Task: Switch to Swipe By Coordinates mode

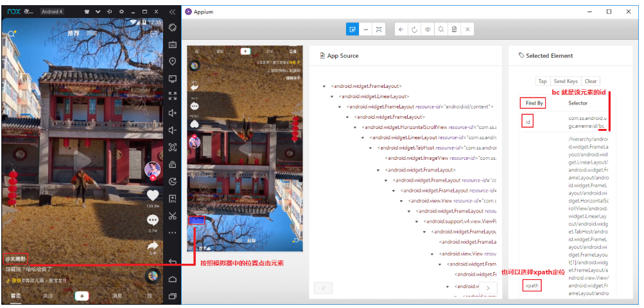Action: 365,30
